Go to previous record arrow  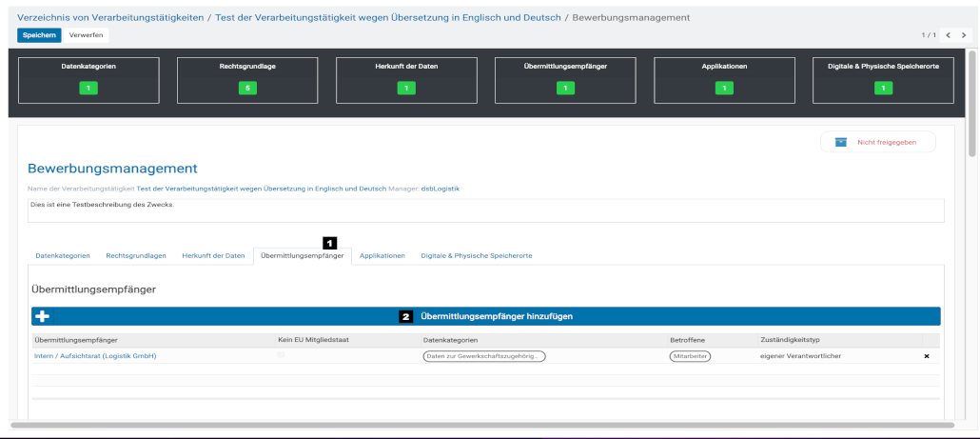coord(948,35)
